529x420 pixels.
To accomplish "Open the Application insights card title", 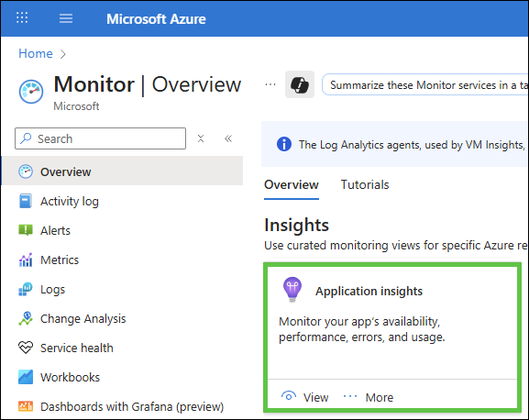I will tap(369, 291).
